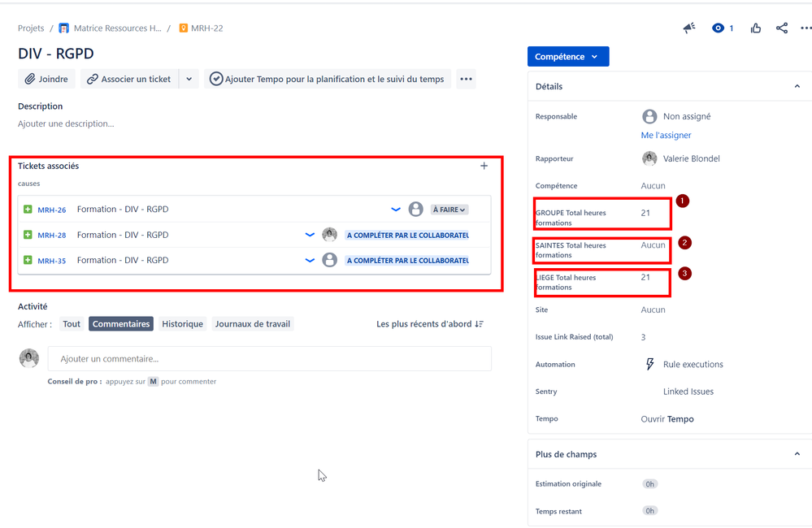The image size is (812, 528).
Task: Click the MRH-28 issue type icon
Action: 28,235
